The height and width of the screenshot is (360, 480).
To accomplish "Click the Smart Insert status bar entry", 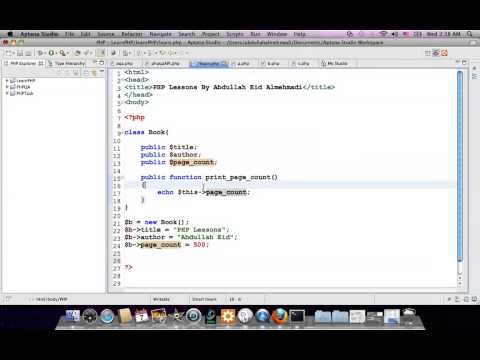I will pos(204,299).
